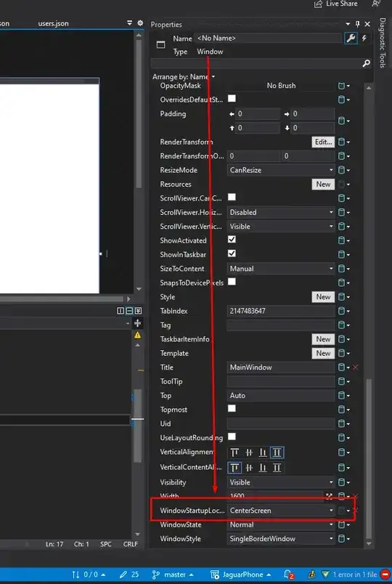The height and width of the screenshot is (584, 392).
Task: Click the Title field containing MainWindow
Action: tap(281, 368)
